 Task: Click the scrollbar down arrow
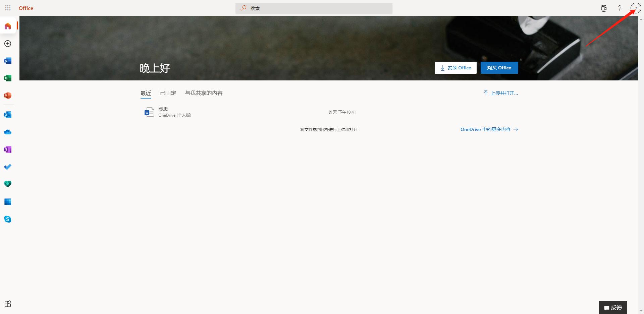641,311
